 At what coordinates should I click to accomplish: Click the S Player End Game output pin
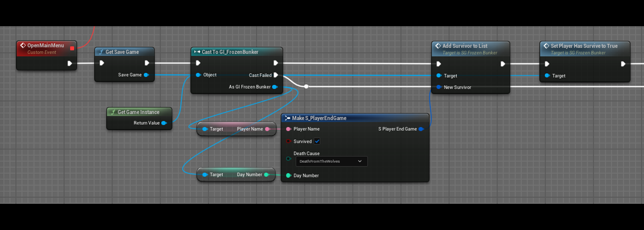click(x=421, y=129)
